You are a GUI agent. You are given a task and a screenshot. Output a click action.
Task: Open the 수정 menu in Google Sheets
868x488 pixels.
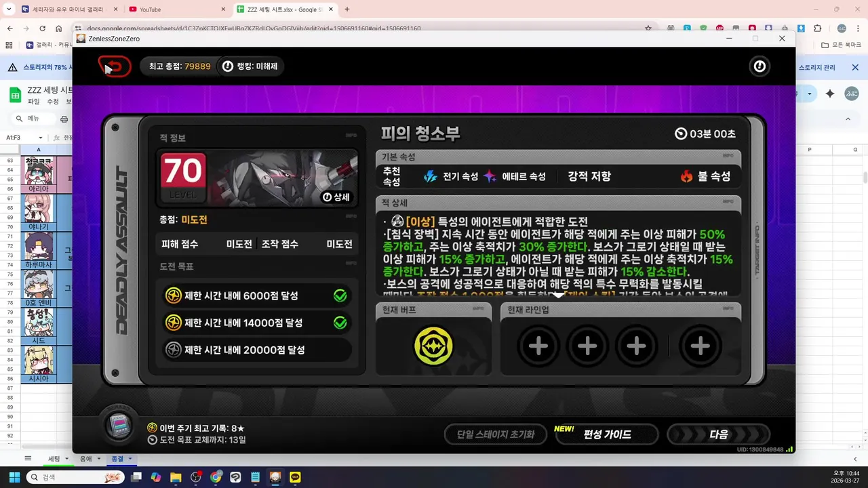tap(53, 102)
